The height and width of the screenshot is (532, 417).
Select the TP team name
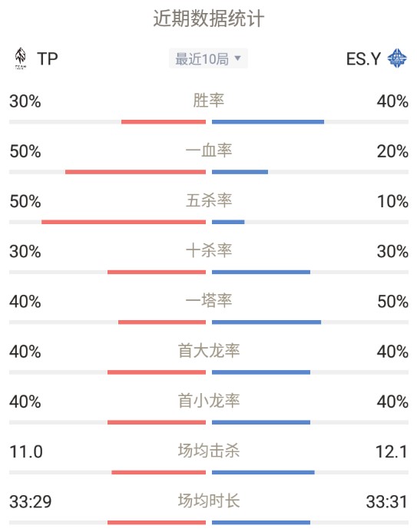(x=47, y=59)
